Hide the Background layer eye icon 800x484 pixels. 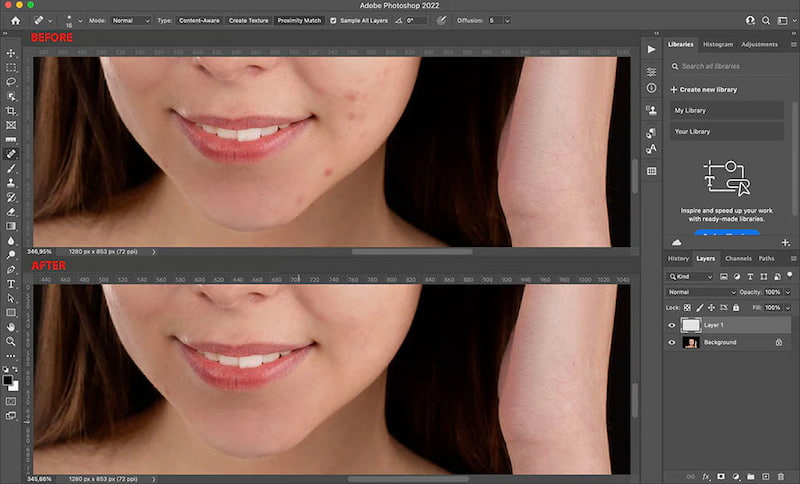[x=671, y=342]
